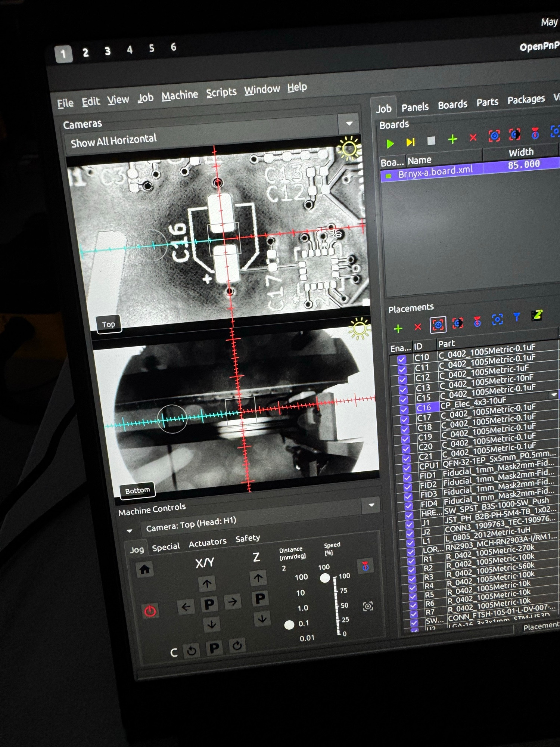Screen dimensions: 560x747
Task: Jog X axis right with the right arrow
Action: pyautogui.click(x=233, y=601)
